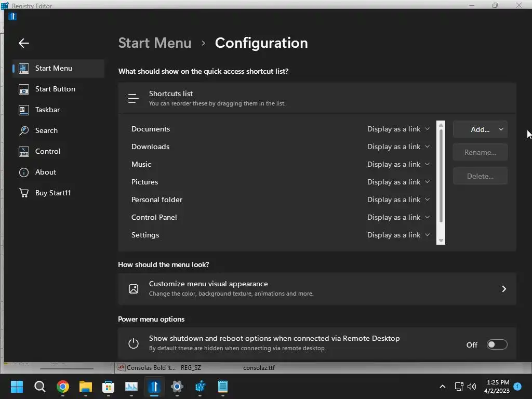Open the About page
The image size is (532, 399).
click(x=58, y=172)
